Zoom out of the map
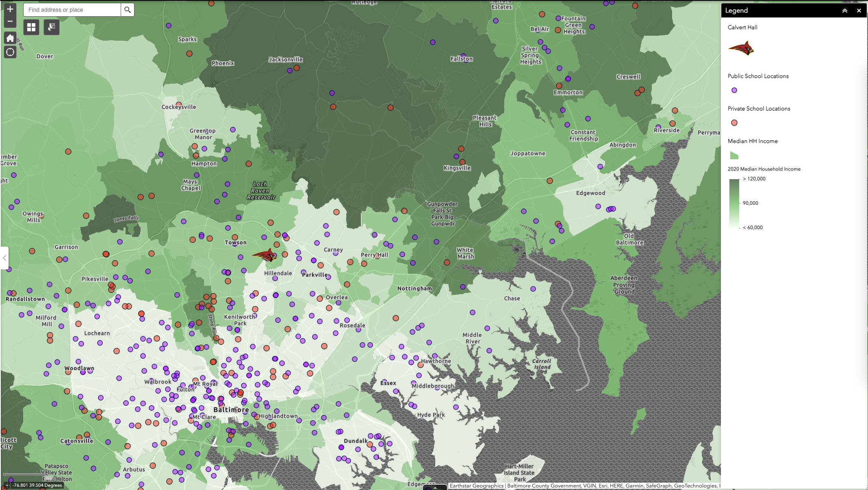The width and height of the screenshot is (868, 490). [10, 22]
